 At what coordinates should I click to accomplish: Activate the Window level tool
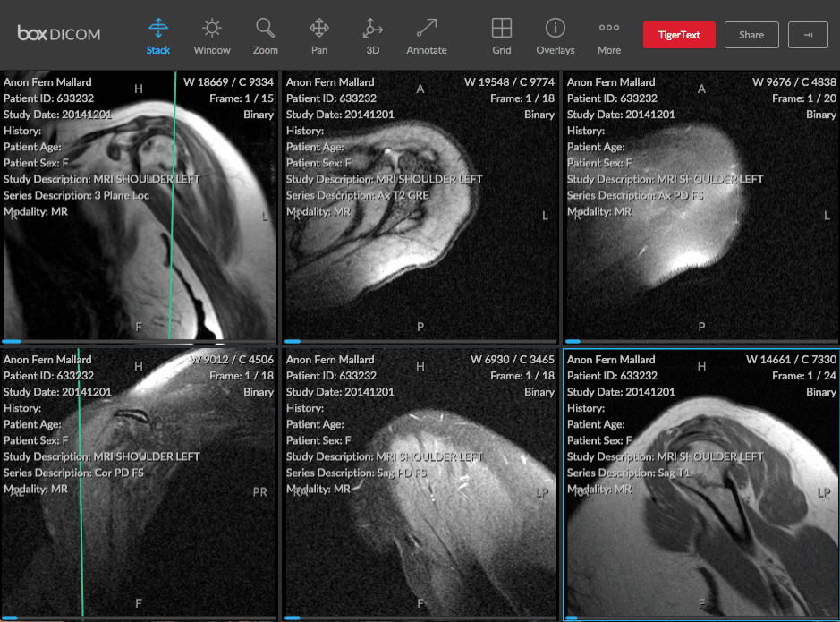point(212,36)
